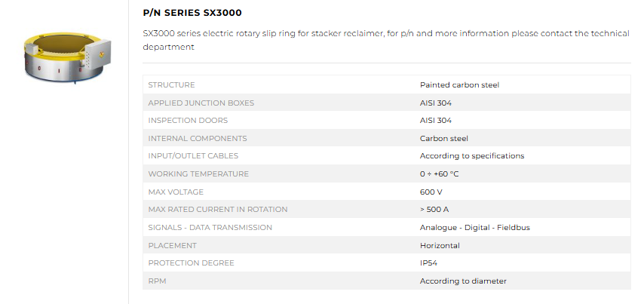
Task: Select the APPLIED JUNCTION BOXES row
Action: click(x=387, y=103)
